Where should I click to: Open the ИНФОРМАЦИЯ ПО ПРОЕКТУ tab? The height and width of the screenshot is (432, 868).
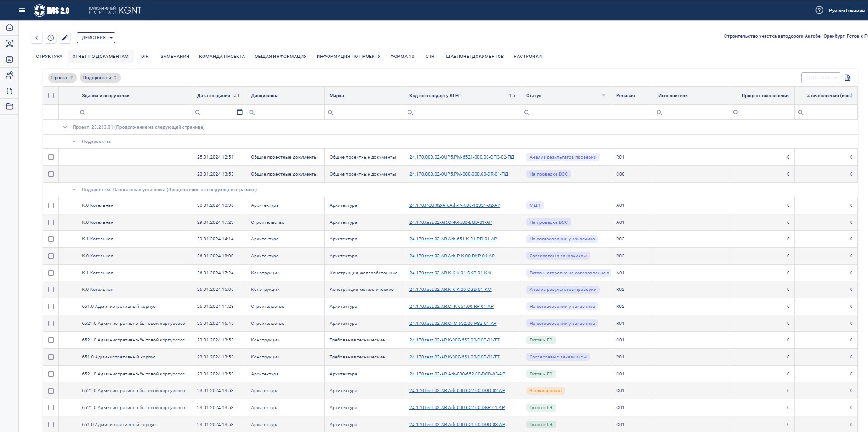[x=348, y=57]
